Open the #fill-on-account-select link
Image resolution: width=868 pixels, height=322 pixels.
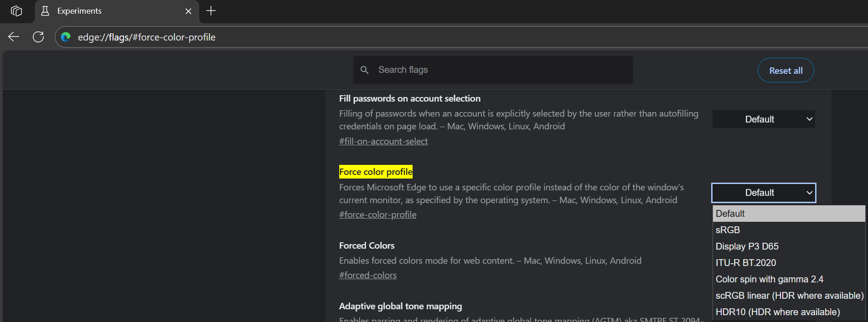tap(383, 141)
